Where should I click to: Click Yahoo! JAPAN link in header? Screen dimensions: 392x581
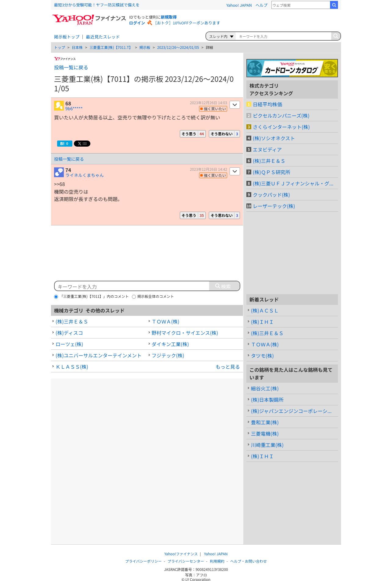(239, 5)
